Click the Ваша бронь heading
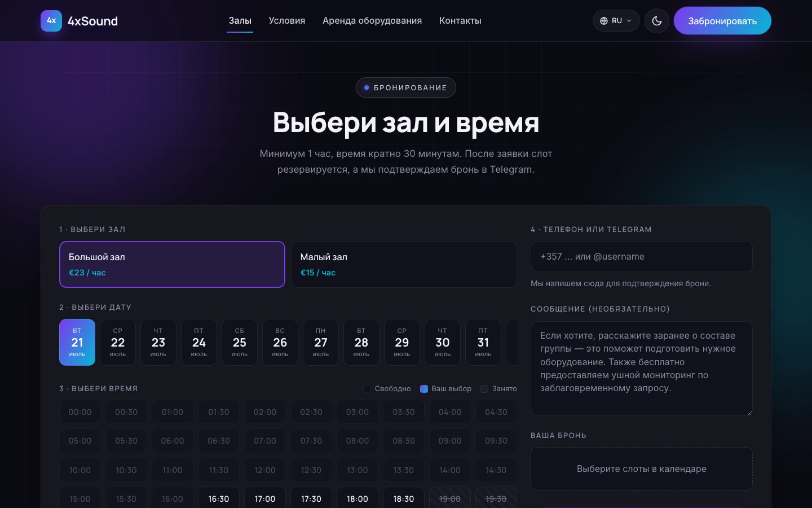The image size is (812, 508). pyautogui.click(x=559, y=436)
